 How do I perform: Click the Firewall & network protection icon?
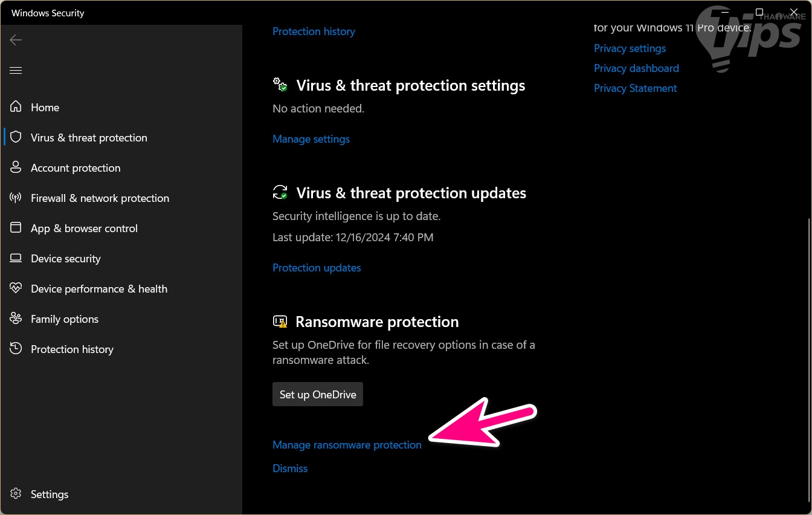(16, 198)
